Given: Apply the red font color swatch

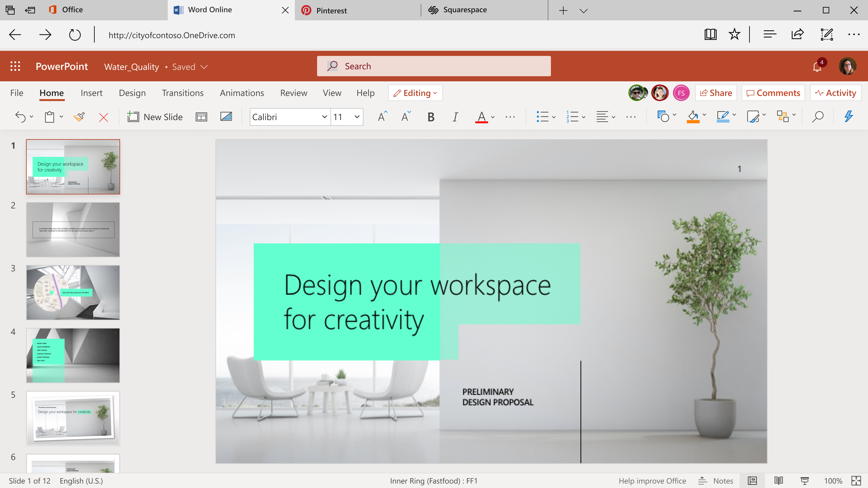Looking at the screenshot, I should tap(481, 117).
